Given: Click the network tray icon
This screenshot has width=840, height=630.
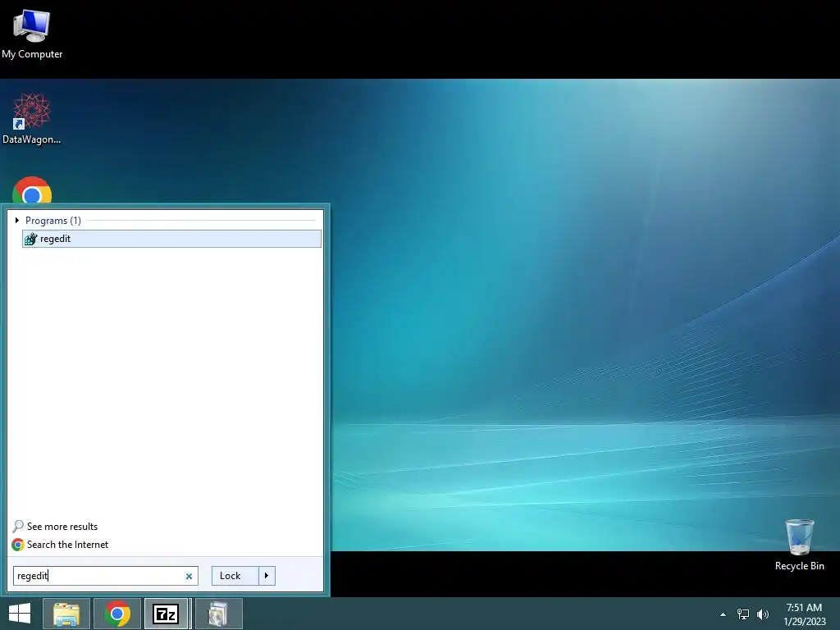Looking at the screenshot, I should pos(743,614).
